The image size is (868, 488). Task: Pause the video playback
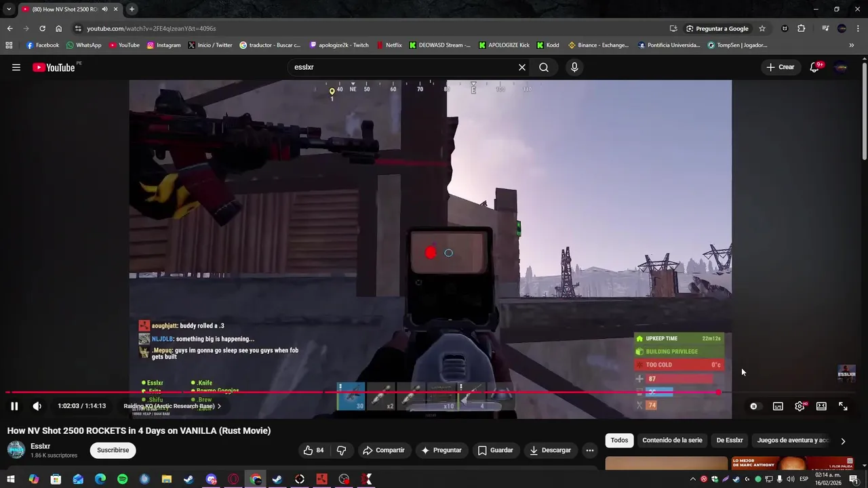click(14, 406)
